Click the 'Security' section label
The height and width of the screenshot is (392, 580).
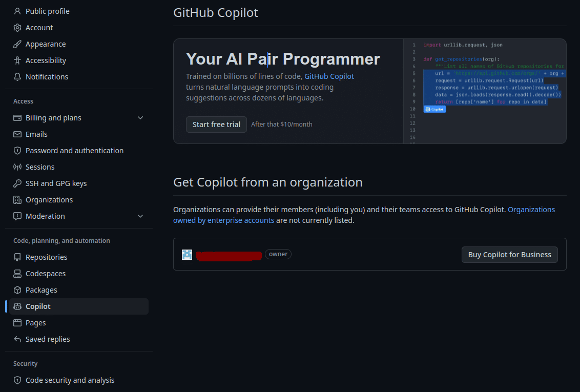[25, 364]
